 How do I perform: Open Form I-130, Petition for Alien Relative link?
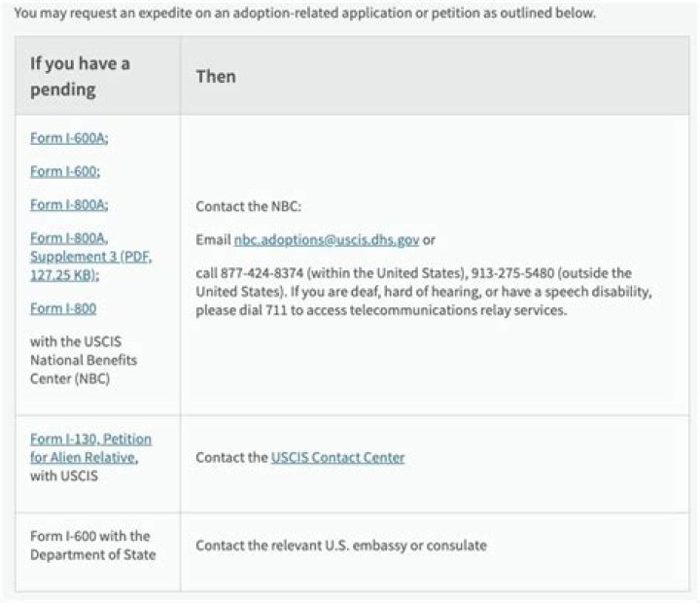[90, 448]
